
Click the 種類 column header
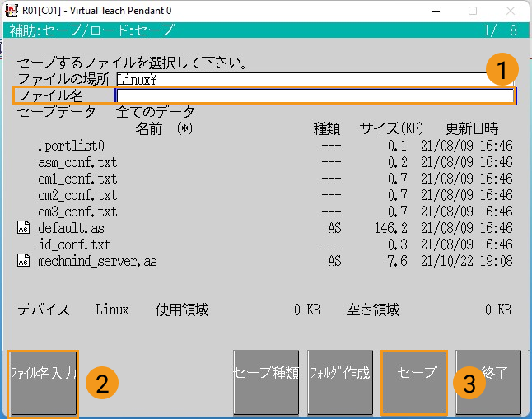pyautogui.click(x=327, y=128)
